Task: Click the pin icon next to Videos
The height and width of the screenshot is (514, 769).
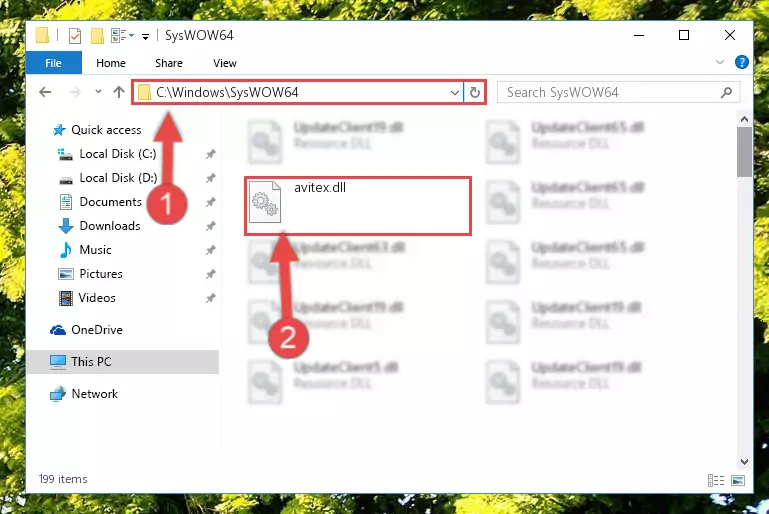Action: point(210,298)
